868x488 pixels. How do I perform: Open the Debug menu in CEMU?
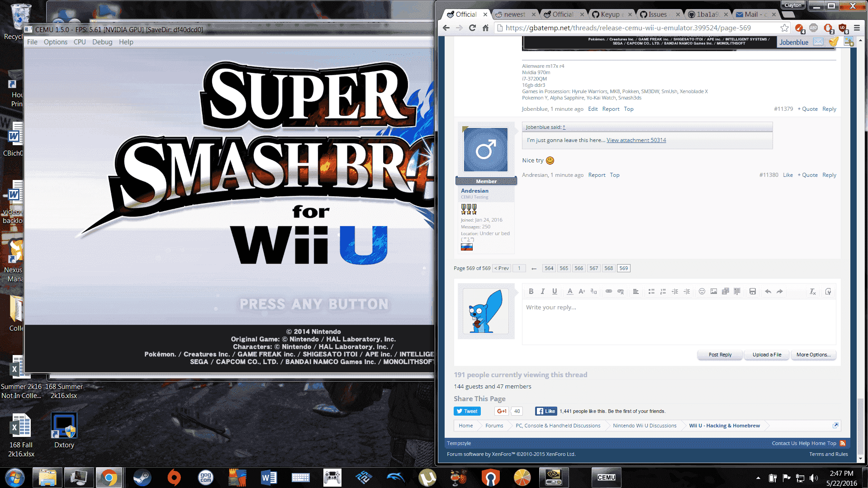pos(102,42)
